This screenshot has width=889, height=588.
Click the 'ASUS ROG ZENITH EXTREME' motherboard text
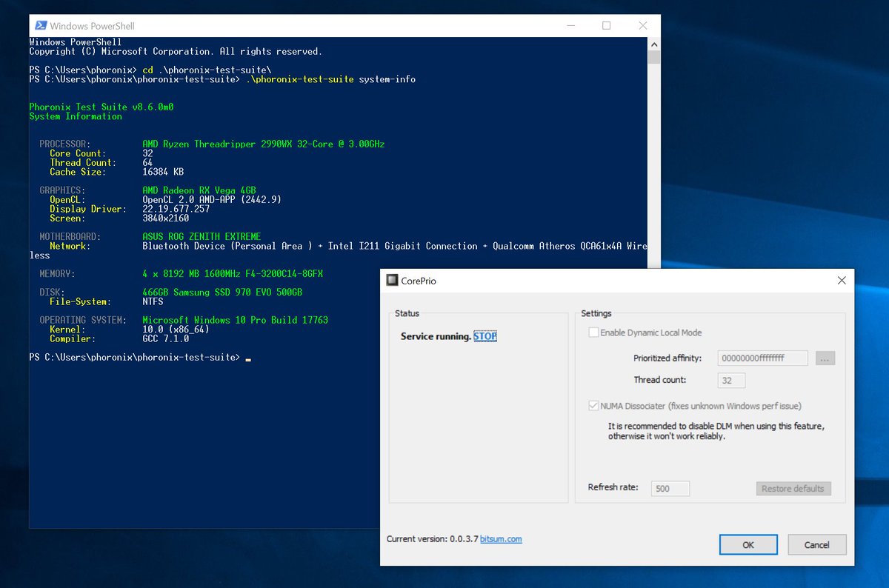coord(202,237)
